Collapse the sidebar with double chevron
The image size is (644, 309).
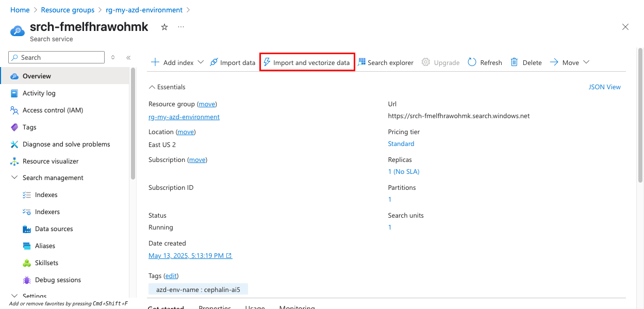coord(128,57)
